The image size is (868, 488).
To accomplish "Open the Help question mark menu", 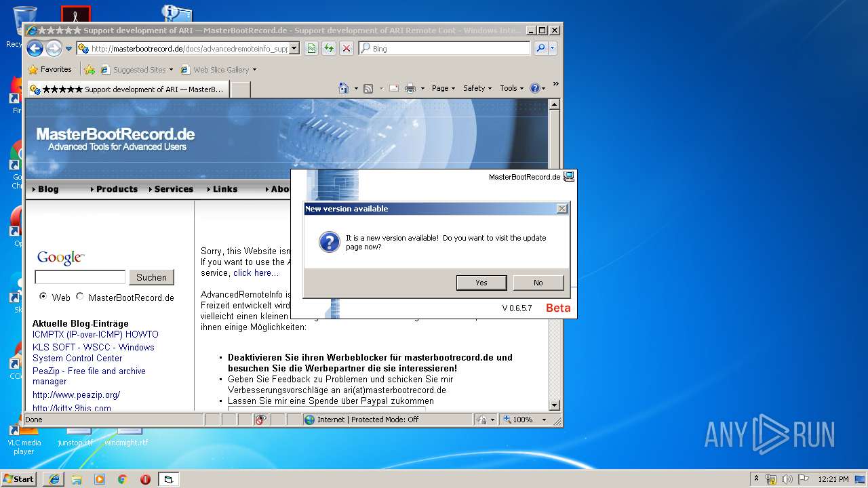I will [537, 88].
